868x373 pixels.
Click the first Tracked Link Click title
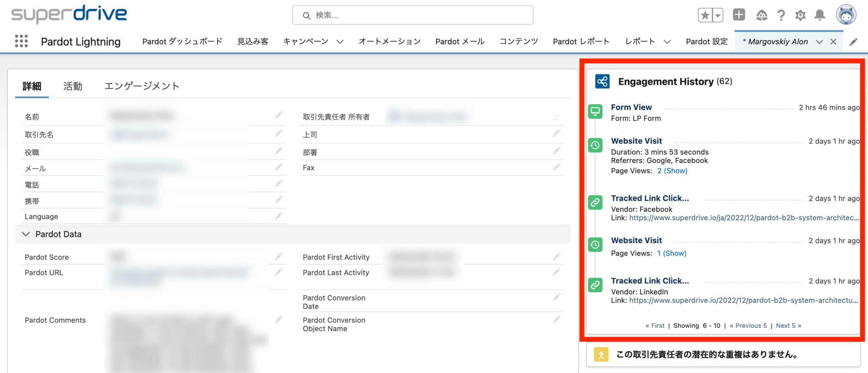coord(650,198)
